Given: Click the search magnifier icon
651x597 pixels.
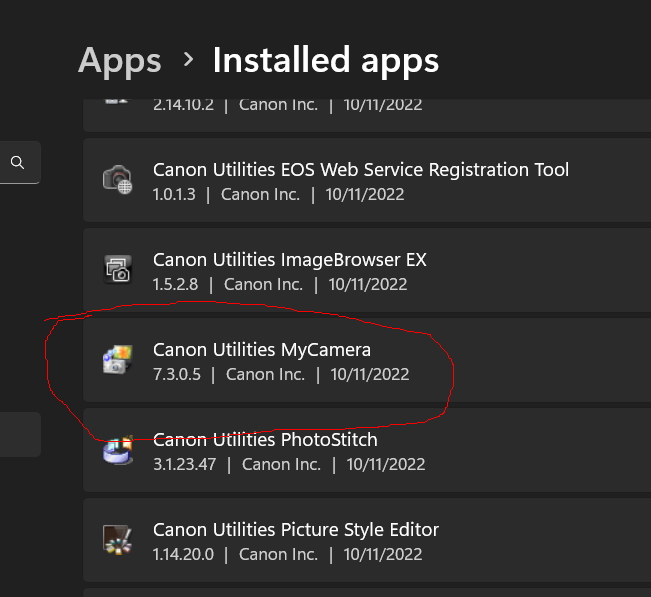Looking at the screenshot, I should [17, 162].
